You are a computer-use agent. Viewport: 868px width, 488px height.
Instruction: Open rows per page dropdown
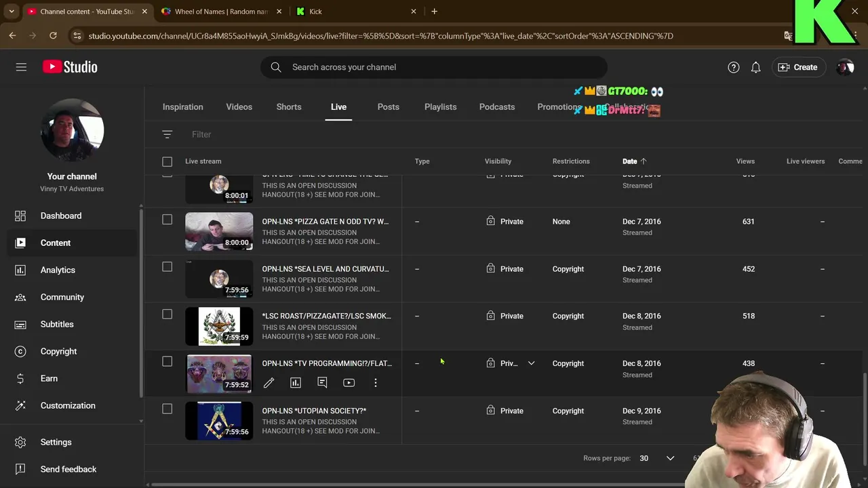tap(656, 458)
